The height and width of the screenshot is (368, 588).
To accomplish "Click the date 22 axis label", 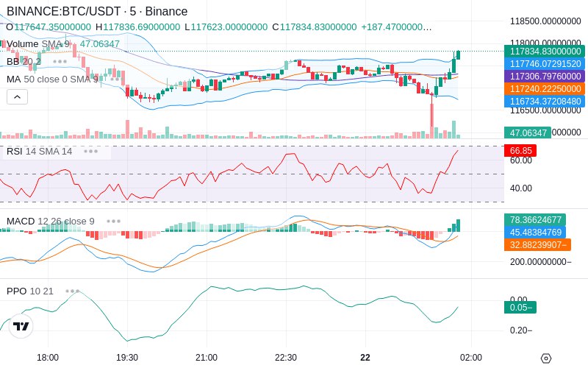I will click(365, 358).
